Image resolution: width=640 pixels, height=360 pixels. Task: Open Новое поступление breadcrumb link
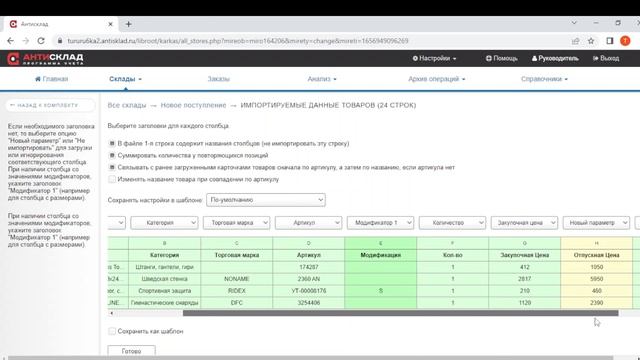[193, 105]
